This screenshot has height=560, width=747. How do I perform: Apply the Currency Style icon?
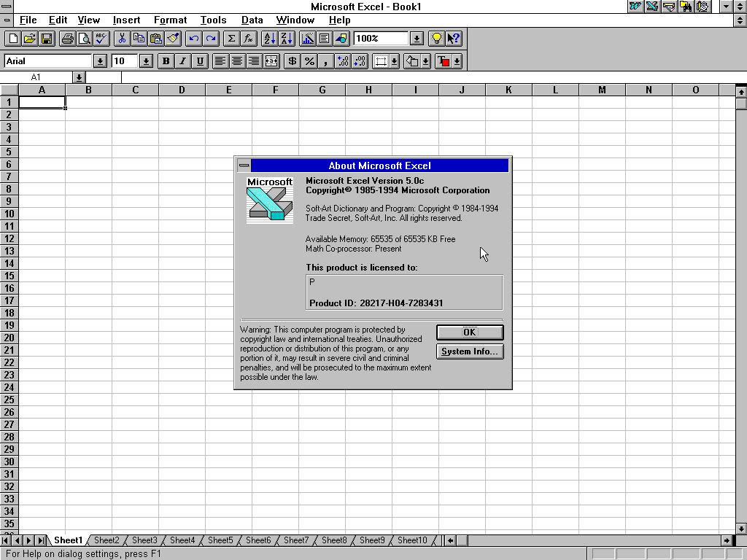click(292, 61)
